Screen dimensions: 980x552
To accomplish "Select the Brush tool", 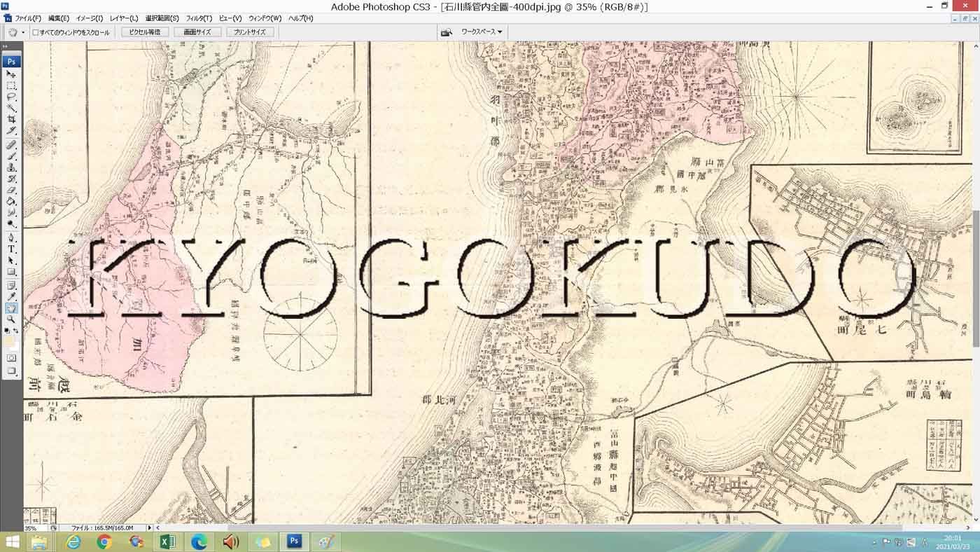I will coord(11,156).
